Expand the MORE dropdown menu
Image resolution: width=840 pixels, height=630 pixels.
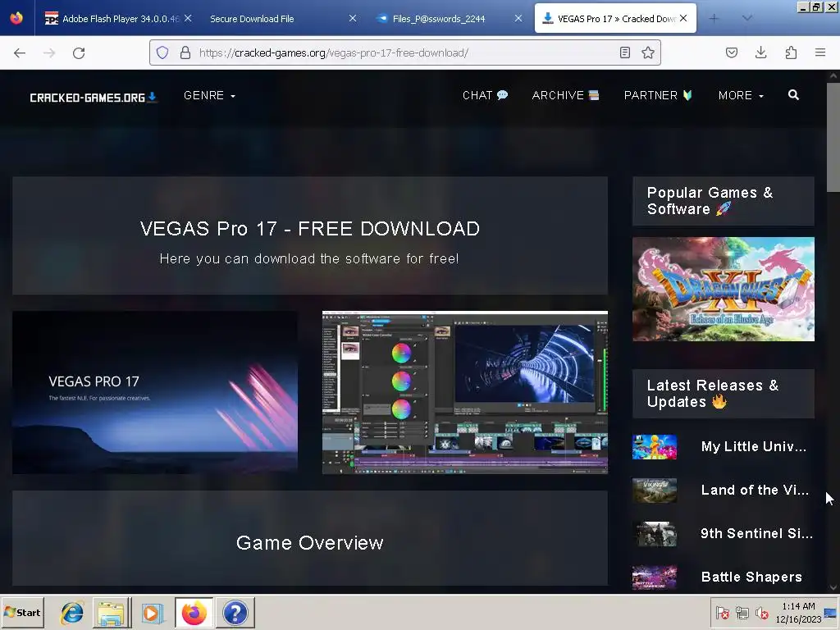741,95
